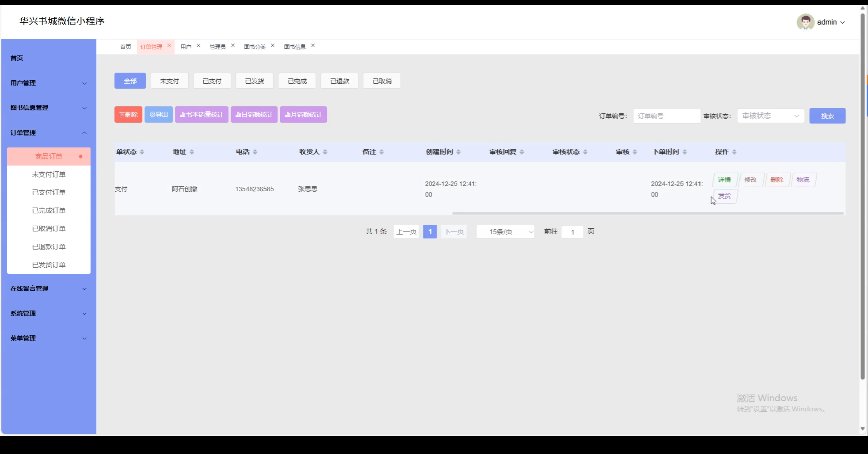This screenshot has width=868, height=454.
Task: Focus the 订单编号 search field
Action: (x=666, y=116)
